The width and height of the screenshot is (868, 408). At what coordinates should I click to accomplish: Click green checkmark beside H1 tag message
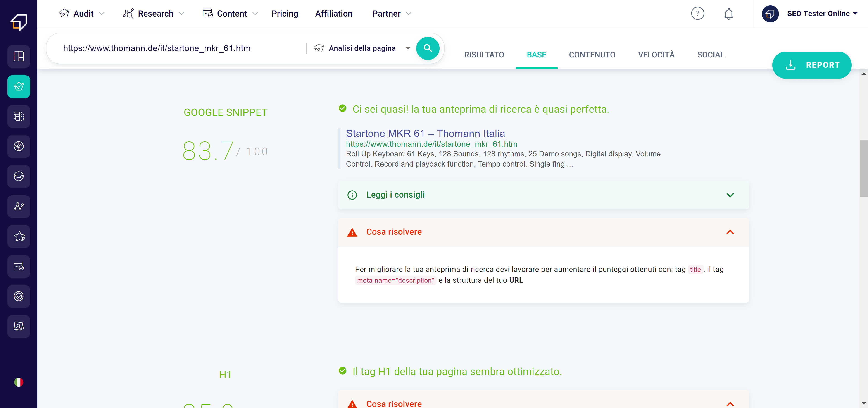point(342,371)
